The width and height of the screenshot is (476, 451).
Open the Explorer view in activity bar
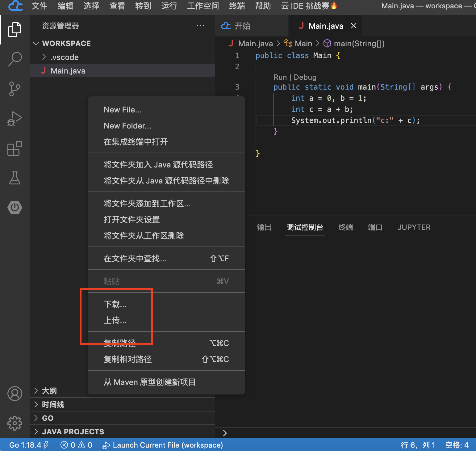coord(15,30)
